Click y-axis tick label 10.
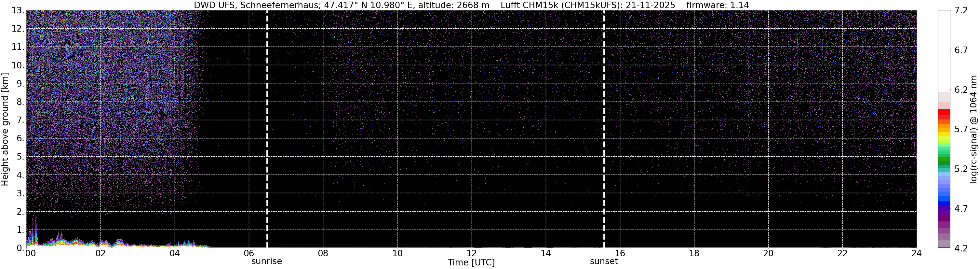The height and width of the screenshot is (269, 980). pyautogui.click(x=18, y=65)
